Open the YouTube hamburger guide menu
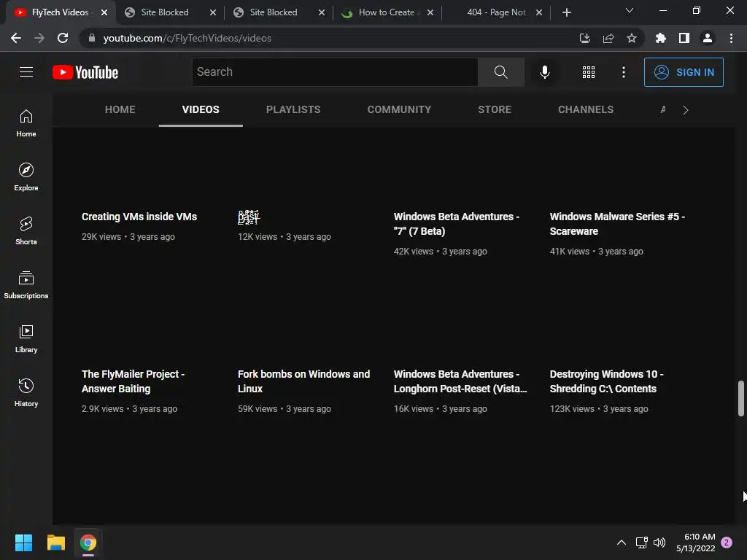 pyautogui.click(x=26, y=72)
